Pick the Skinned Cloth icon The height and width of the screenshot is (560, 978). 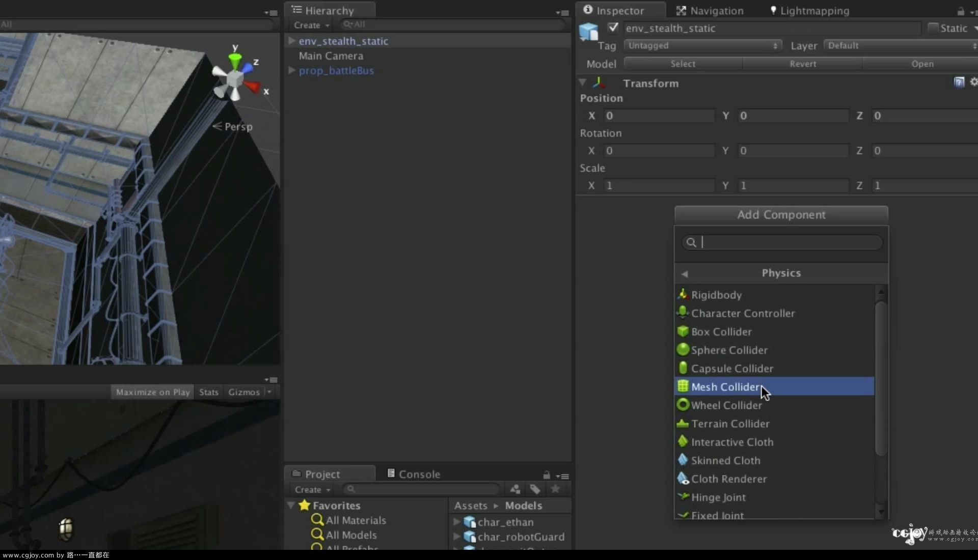(683, 460)
